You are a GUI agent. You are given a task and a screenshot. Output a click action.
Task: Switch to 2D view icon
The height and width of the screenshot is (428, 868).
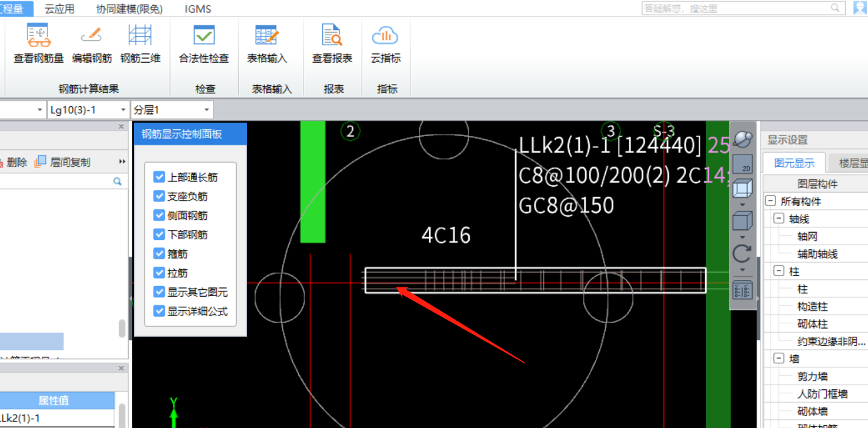click(x=742, y=164)
